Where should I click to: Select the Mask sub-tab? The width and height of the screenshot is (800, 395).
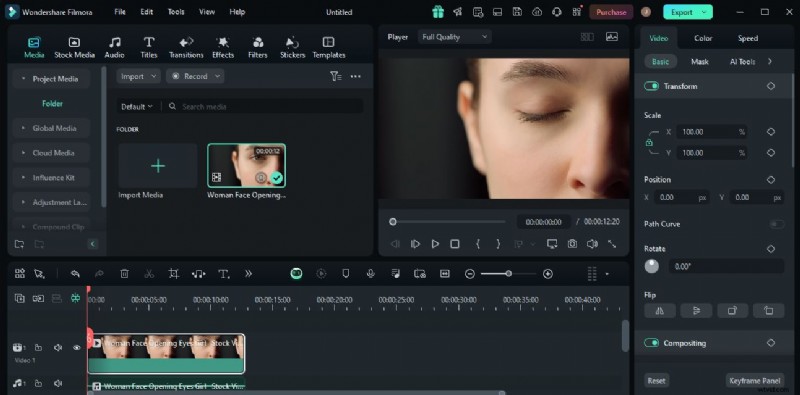(x=699, y=61)
